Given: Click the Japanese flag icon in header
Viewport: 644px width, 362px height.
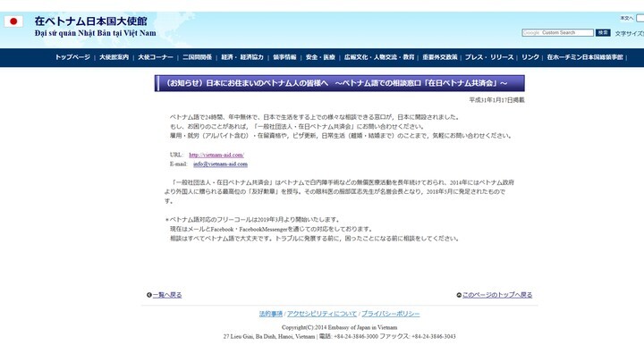Looking at the screenshot, I should tap(13, 21).
